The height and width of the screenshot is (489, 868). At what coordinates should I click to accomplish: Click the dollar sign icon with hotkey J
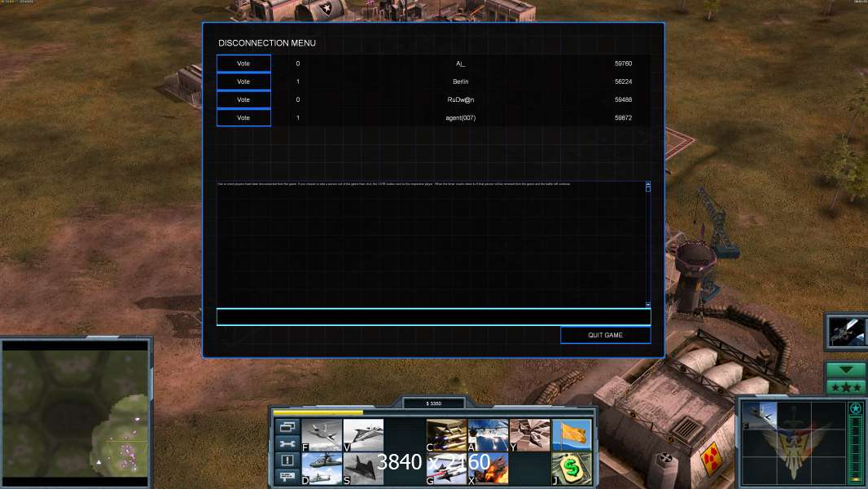572,469
